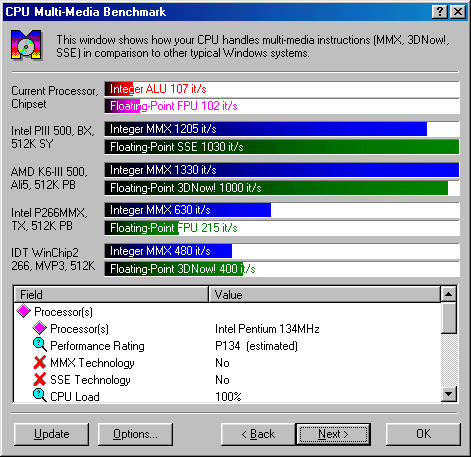This screenshot has width=471, height=457.
Task: Click the No value for SSE Technology
Action: [222, 380]
